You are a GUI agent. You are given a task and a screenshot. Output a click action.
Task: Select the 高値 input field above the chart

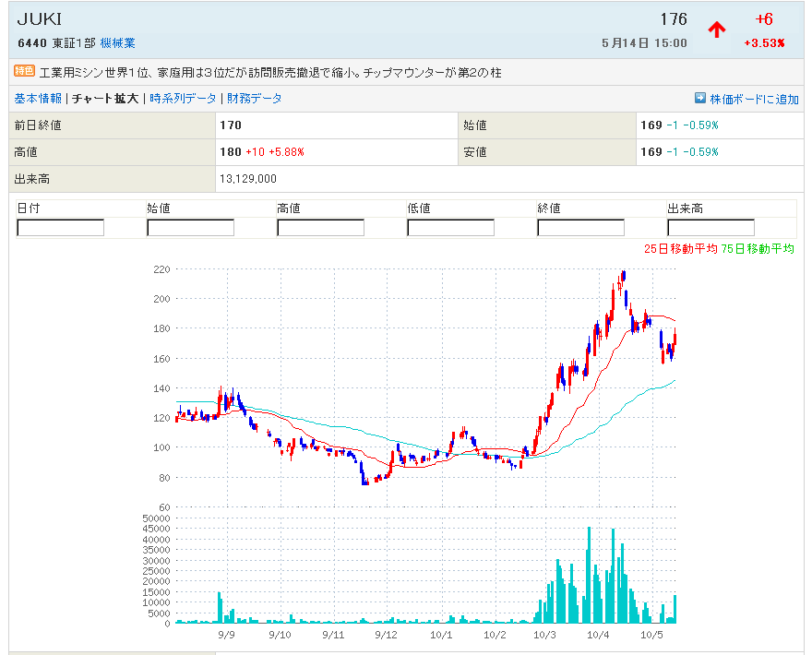(x=321, y=228)
